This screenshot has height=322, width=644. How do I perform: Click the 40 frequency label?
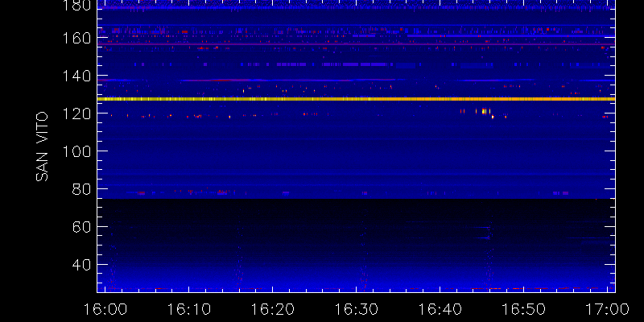81,265
